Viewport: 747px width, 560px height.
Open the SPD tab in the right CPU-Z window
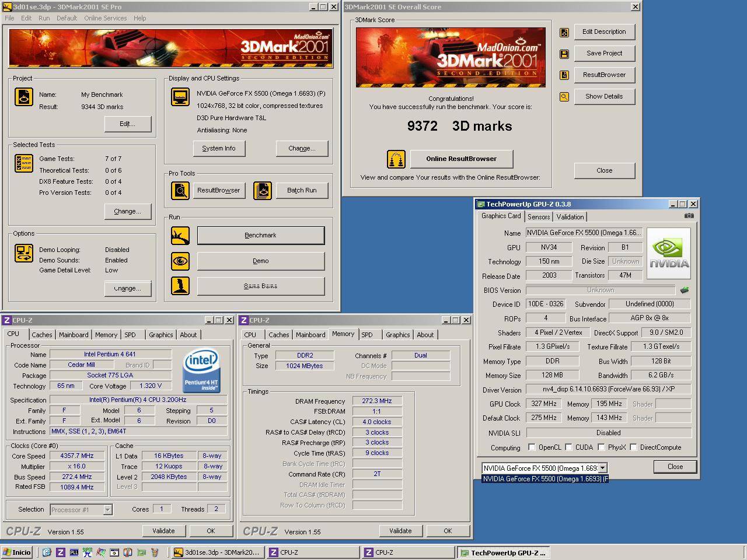367,335
